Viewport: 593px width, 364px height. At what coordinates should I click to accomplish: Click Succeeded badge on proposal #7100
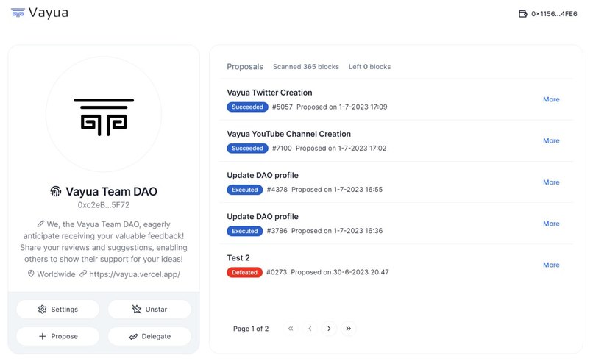247,148
